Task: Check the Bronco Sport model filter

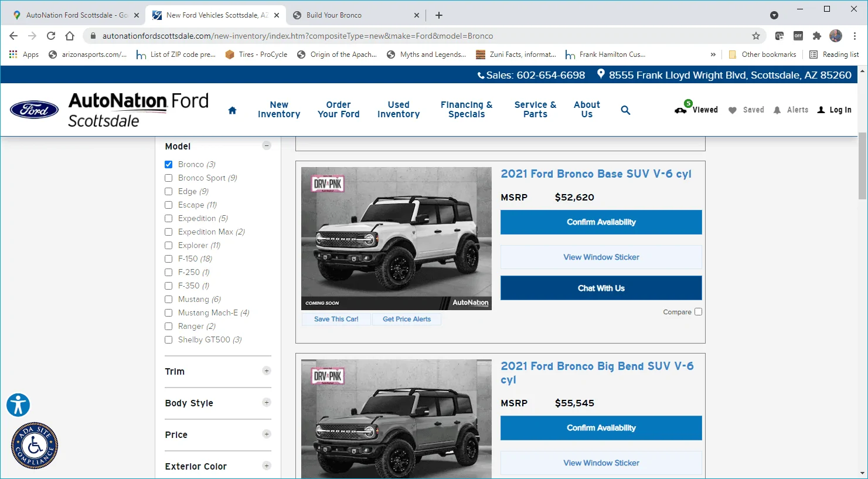Action: [169, 178]
